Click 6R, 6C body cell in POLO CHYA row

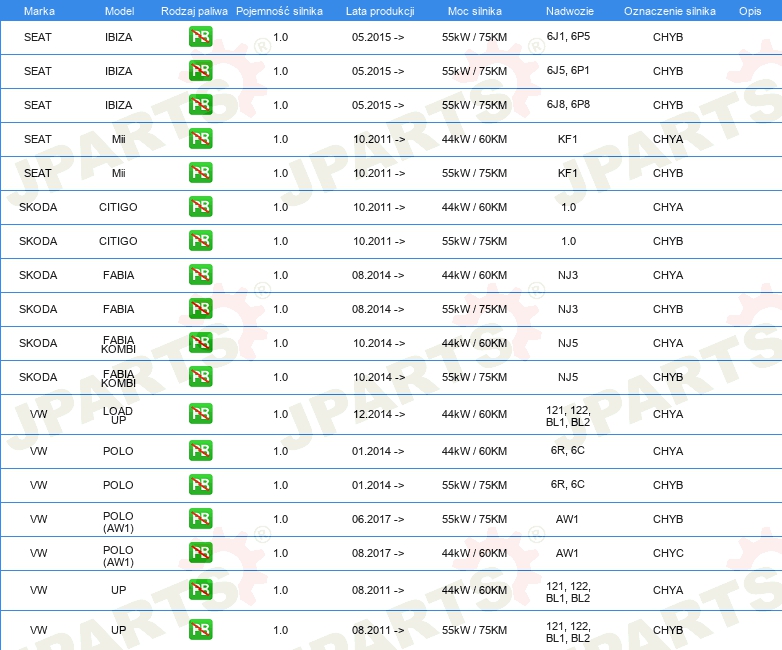coord(568,450)
